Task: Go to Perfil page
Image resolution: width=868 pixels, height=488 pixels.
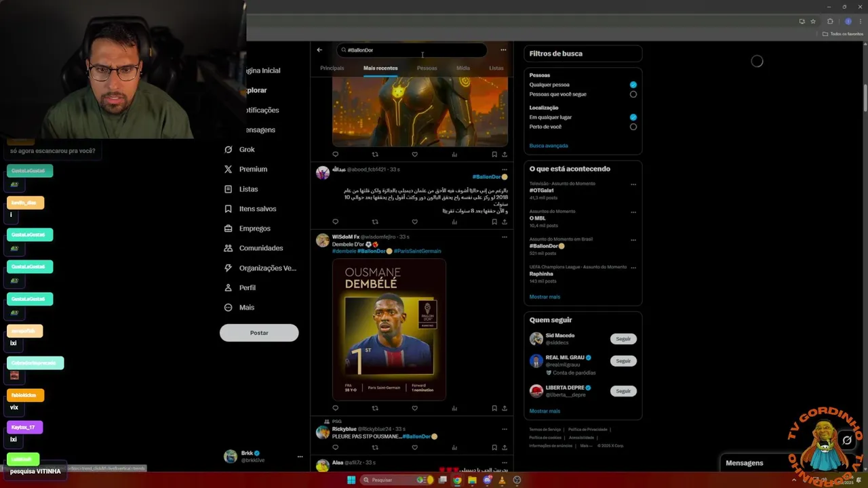Action: point(239,287)
